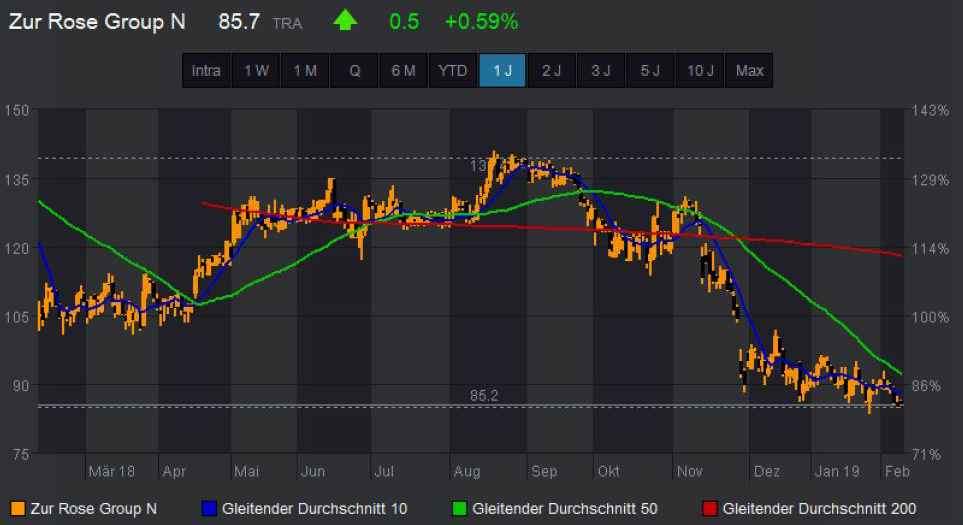Click the 120 price axis label

[x=17, y=249]
